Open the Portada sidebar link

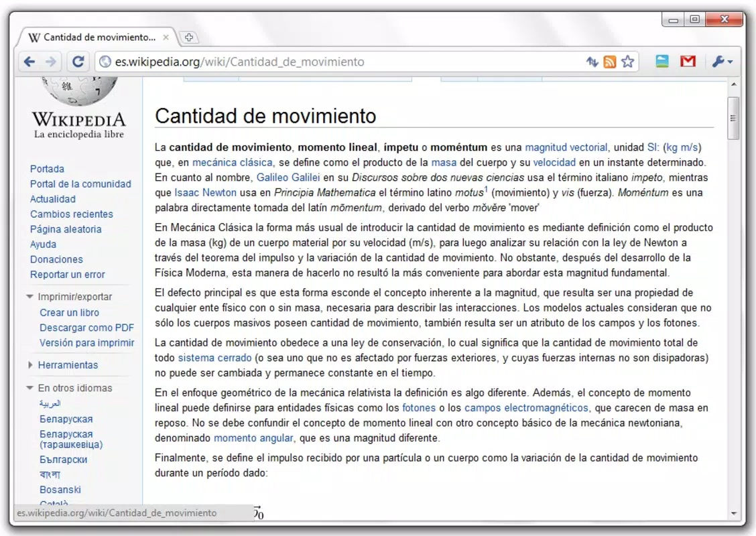tap(47, 169)
